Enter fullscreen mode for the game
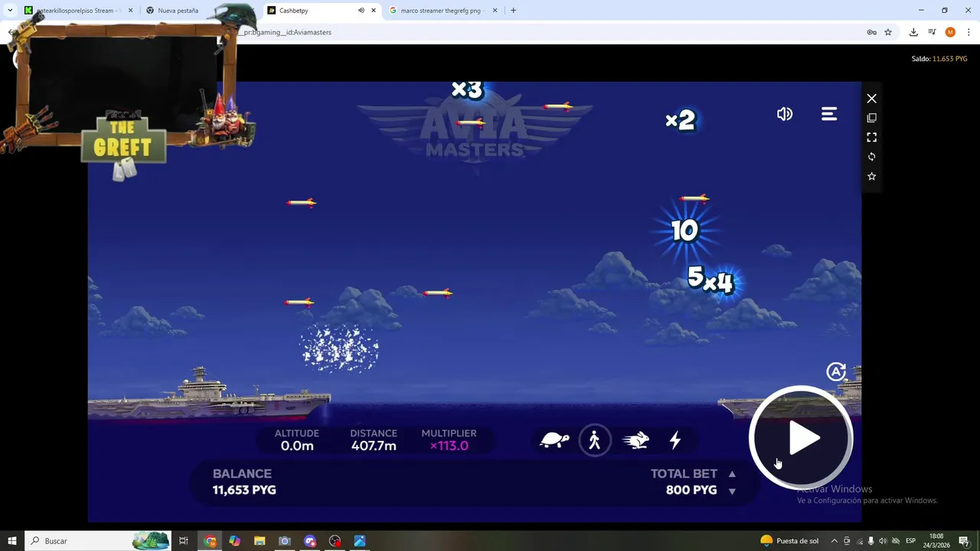980x551 pixels. [x=871, y=137]
